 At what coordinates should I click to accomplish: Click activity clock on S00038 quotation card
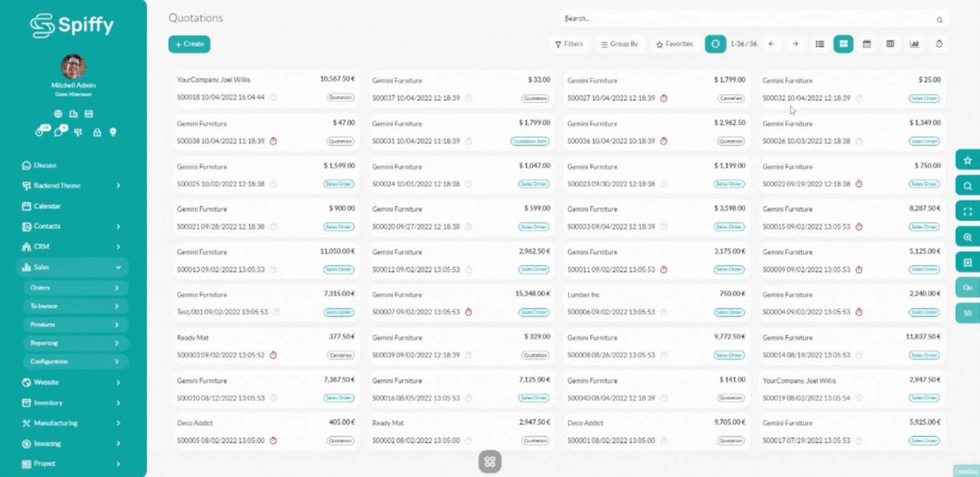point(273,141)
